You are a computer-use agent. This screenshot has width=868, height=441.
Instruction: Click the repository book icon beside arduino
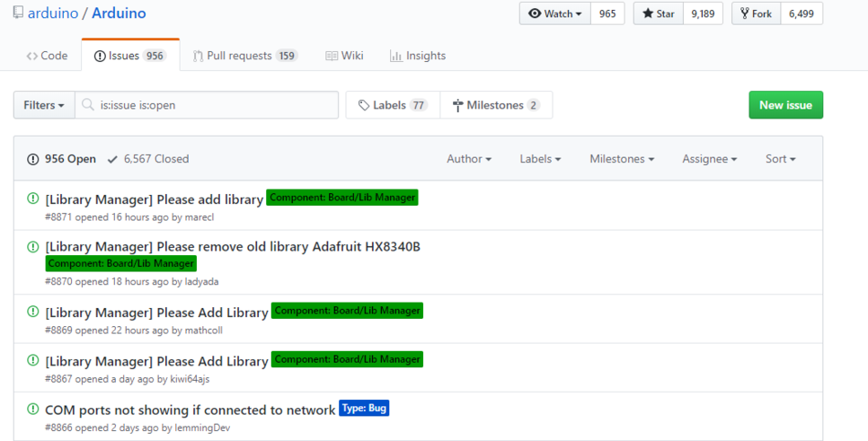click(x=18, y=13)
